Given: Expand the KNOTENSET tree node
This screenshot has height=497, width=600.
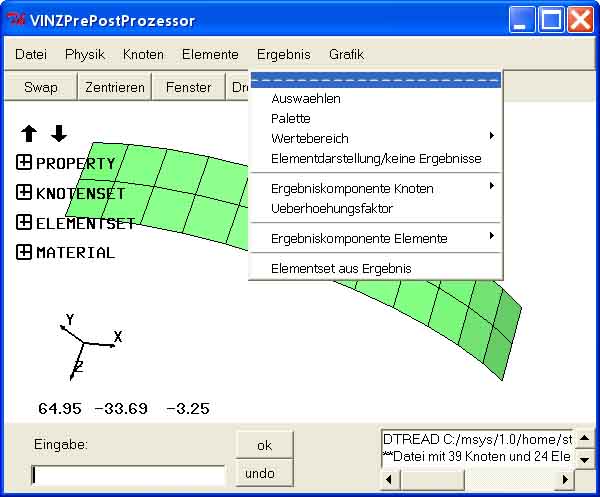Looking at the screenshot, I should click(x=24, y=193).
